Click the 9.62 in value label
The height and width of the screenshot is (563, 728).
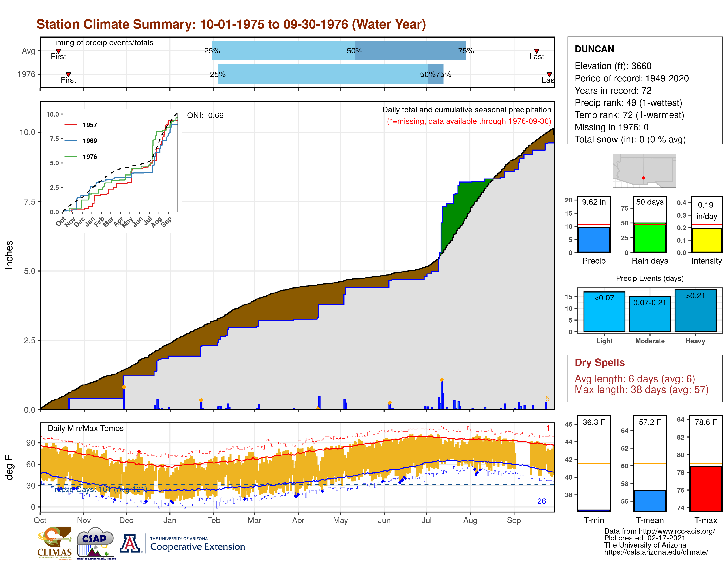point(594,202)
